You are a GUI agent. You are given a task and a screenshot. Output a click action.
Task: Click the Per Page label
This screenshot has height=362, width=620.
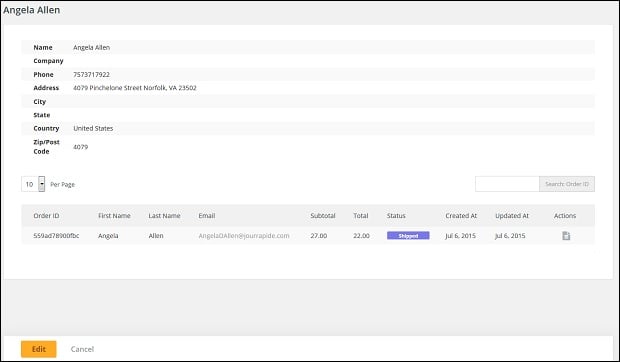pyautogui.click(x=62, y=185)
